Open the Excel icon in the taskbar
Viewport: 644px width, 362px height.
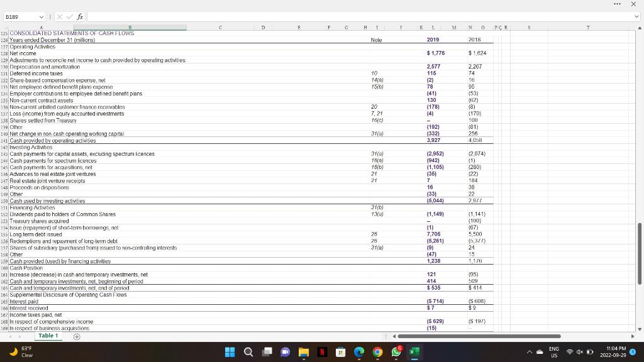pos(413,352)
